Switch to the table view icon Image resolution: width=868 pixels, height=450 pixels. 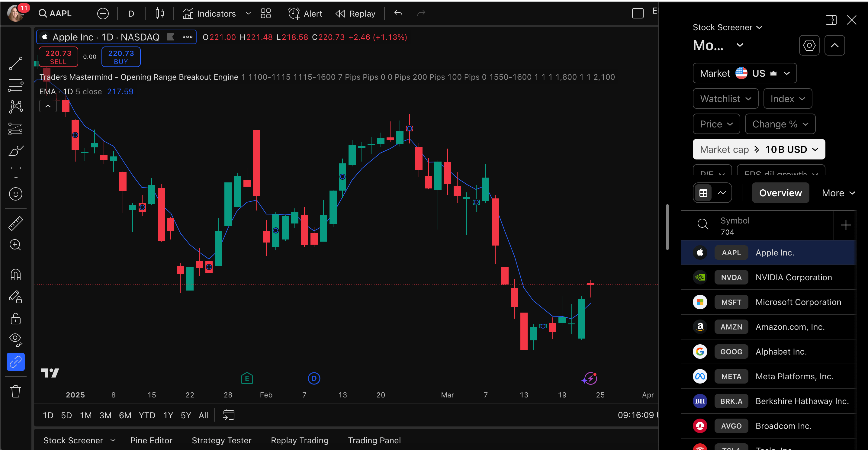703,193
